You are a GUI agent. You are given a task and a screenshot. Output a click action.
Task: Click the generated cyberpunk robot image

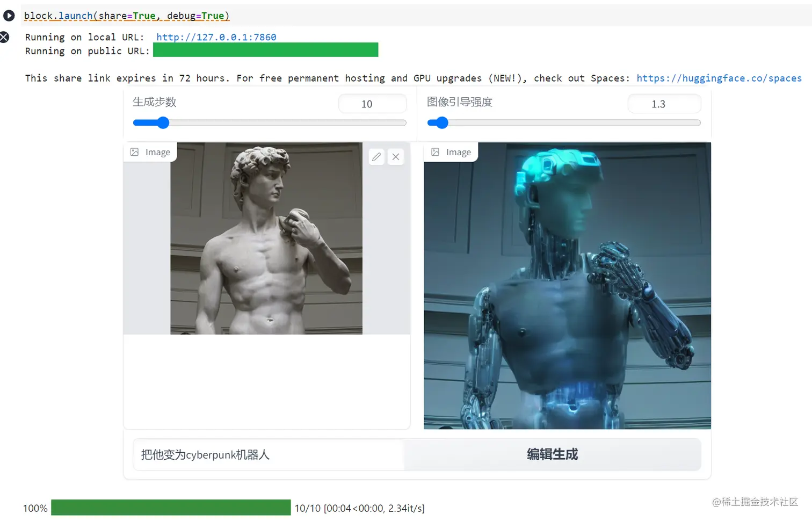(567, 286)
